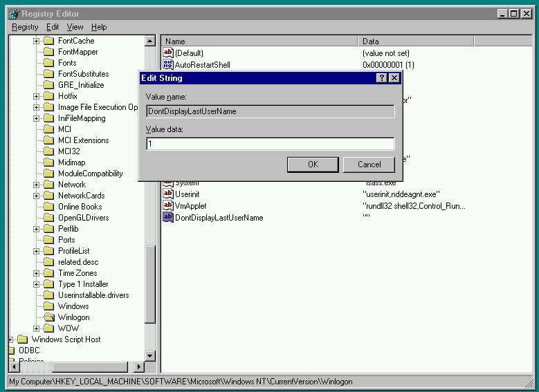Click the OpenGLDrivers folder icon

click(49, 218)
